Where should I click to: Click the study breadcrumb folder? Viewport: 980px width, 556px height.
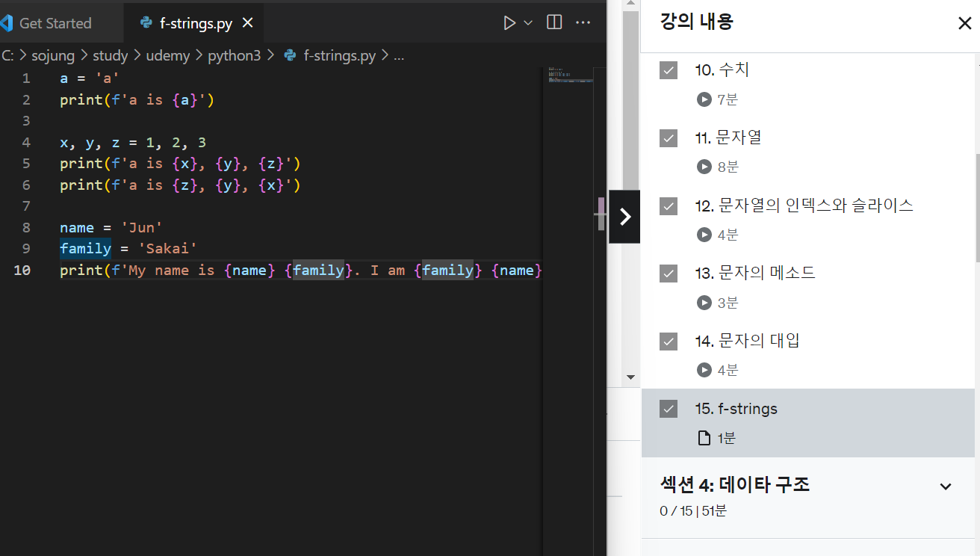[x=110, y=55]
